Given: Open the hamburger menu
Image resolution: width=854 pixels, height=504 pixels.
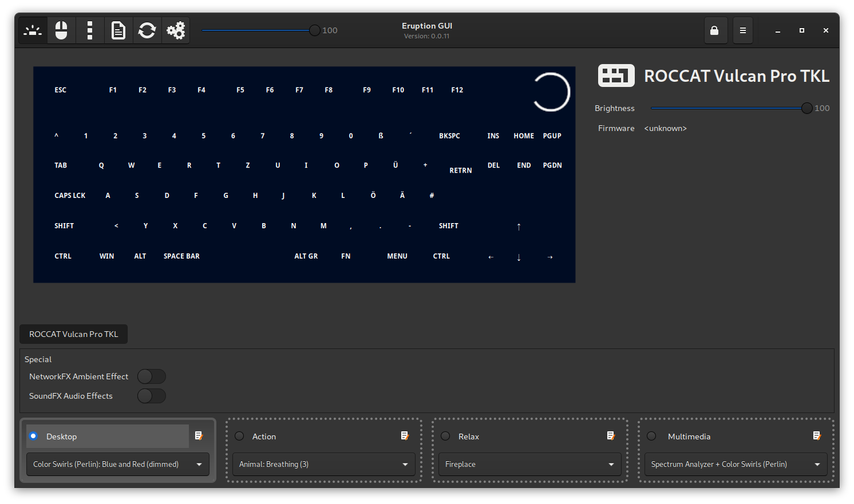Looking at the screenshot, I should coord(743,30).
